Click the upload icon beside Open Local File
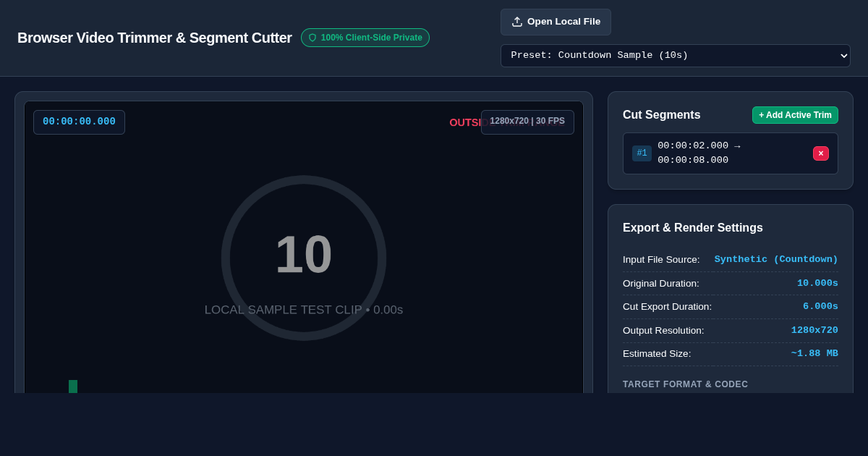Image resolution: width=868 pixels, height=456 pixels. point(517,22)
